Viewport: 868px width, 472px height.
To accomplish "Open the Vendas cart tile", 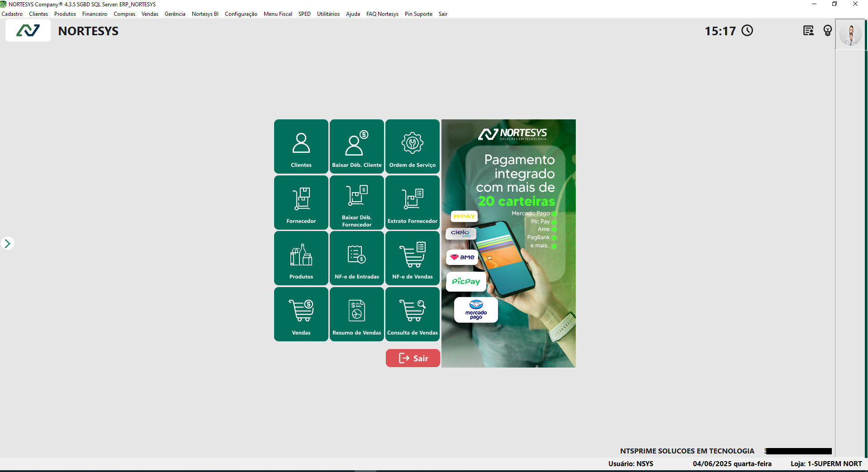I will point(301,314).
